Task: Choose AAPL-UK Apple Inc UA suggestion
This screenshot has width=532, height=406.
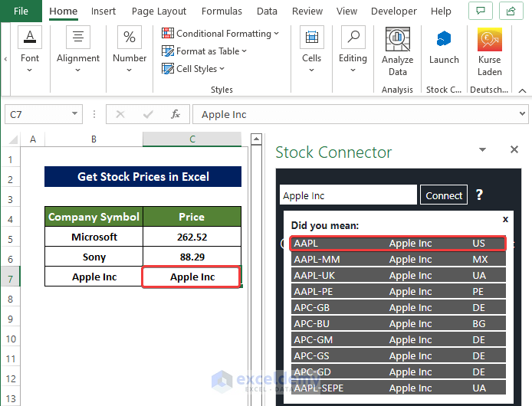Action: tap(398, 276)
